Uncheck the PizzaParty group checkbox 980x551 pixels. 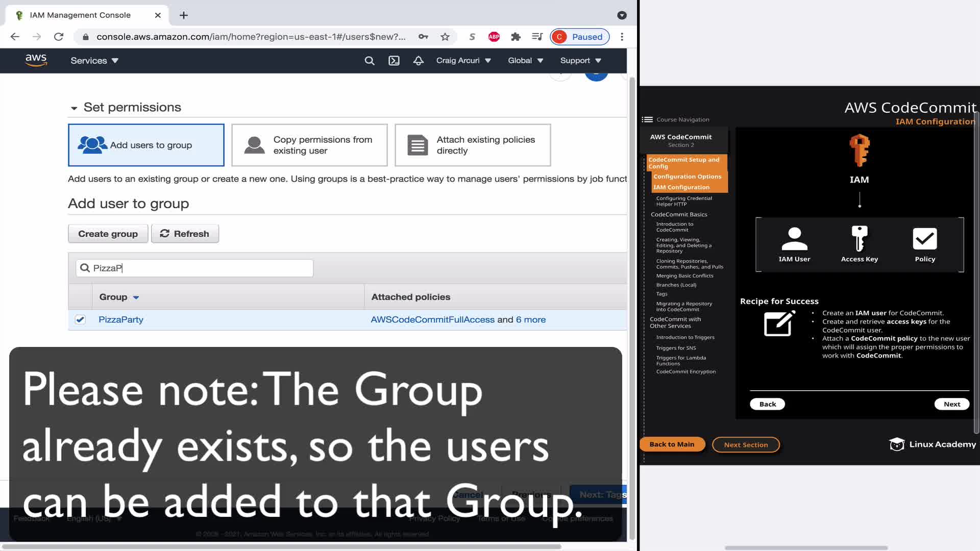[80, 319]
